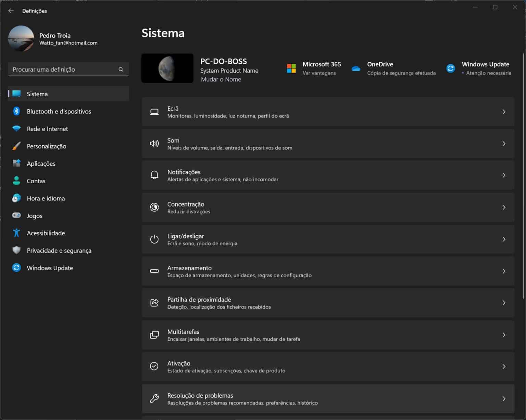The image size is (526, 420).
Task: Click the Mudar o Nome link
Action: pyautogui.click(x=221, y=79)
